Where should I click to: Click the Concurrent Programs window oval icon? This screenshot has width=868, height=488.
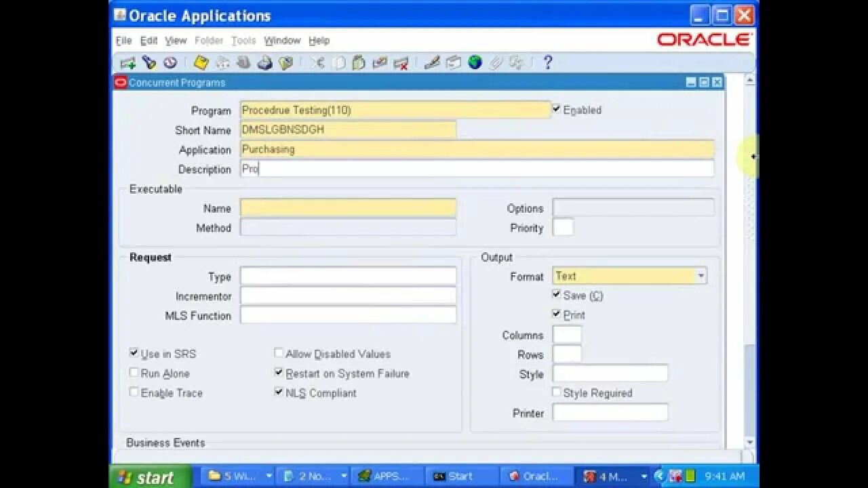pyautogui.click(x=121, y=83)
